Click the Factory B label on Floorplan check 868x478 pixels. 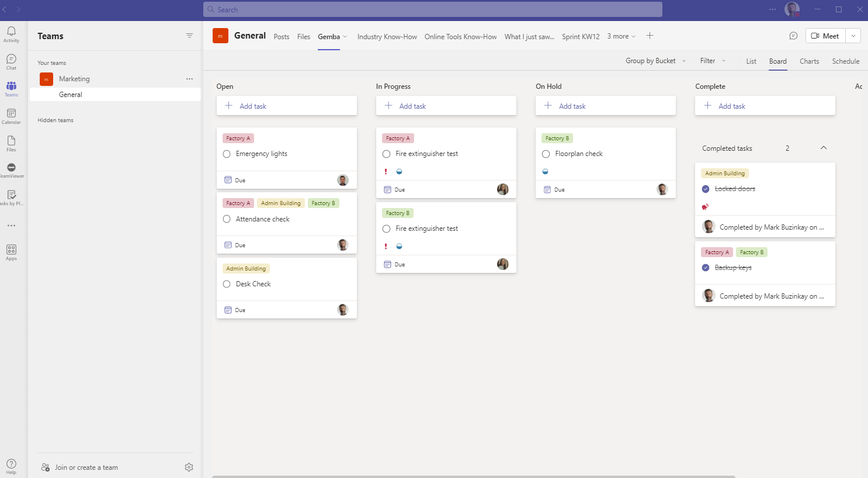coord(557,138)
